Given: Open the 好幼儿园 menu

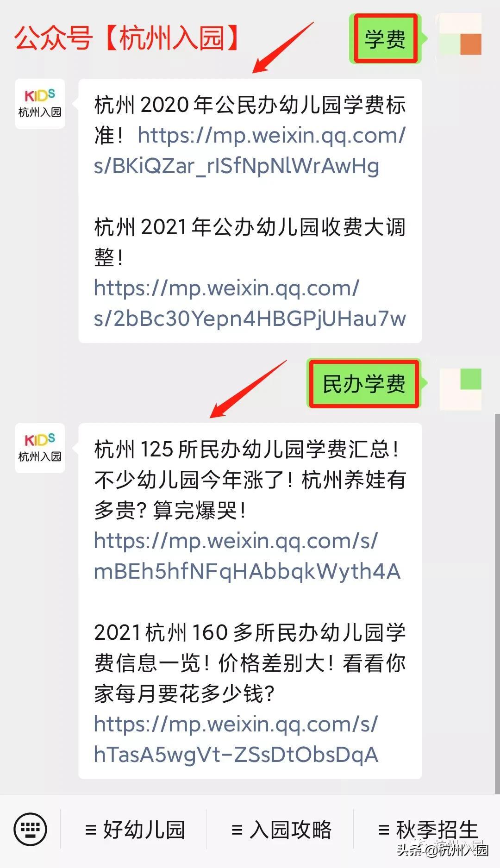Looking at the screenshot, I should pos(135,829).
